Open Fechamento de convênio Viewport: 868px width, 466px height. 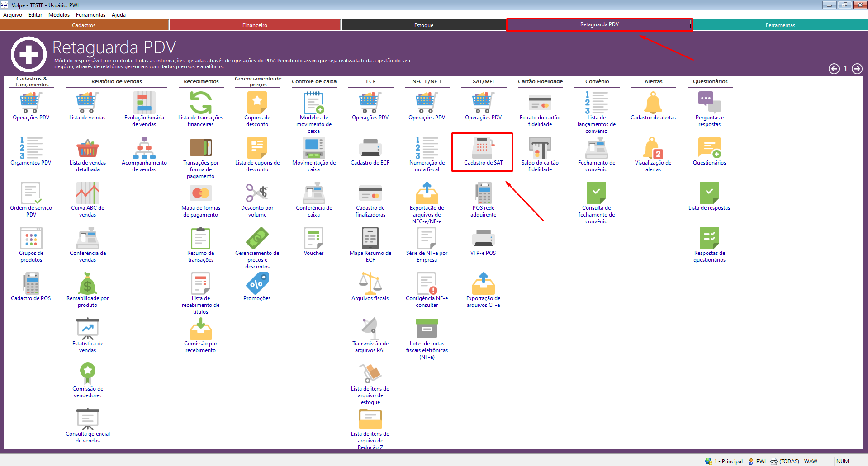[x=597, y=155]
